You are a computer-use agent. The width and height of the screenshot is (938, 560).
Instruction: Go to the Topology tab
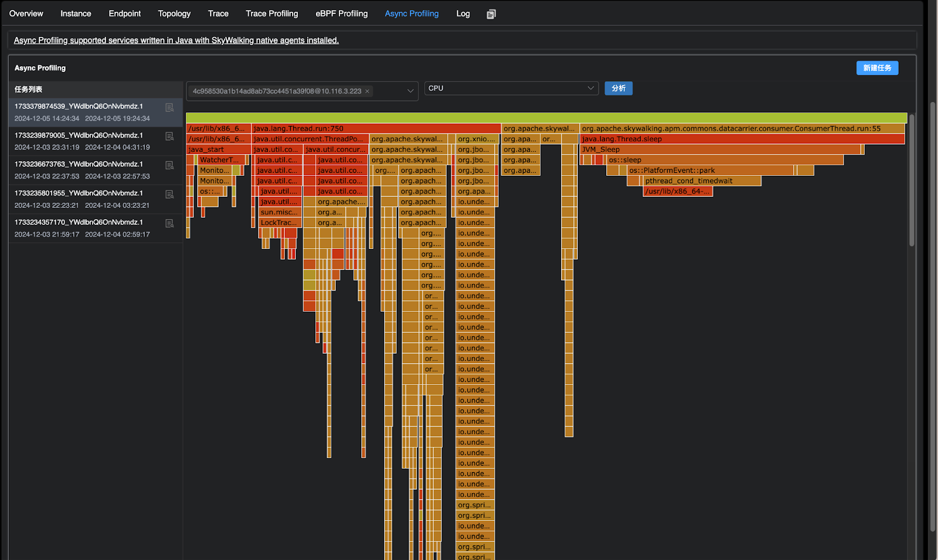[x=174, y=13]
